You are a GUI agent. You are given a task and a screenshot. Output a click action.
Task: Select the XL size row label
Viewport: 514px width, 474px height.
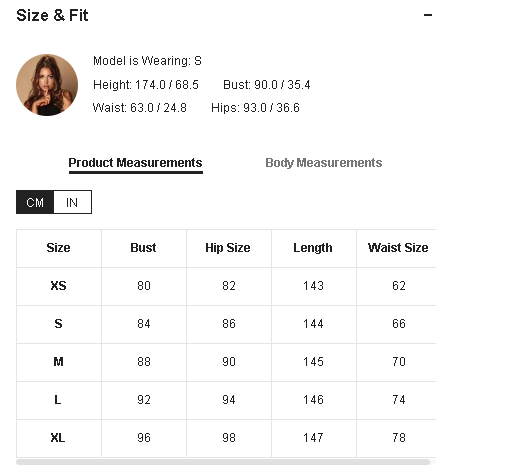point(58,438)
